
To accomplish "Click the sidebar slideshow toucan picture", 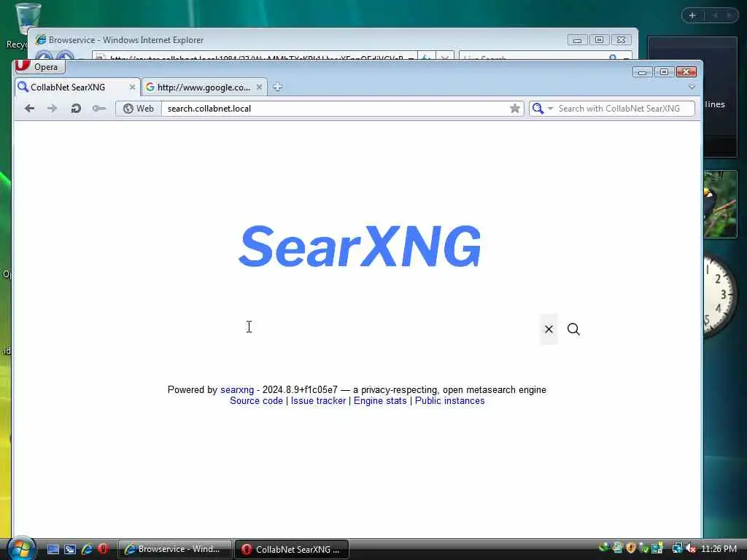I will [720, 204].
